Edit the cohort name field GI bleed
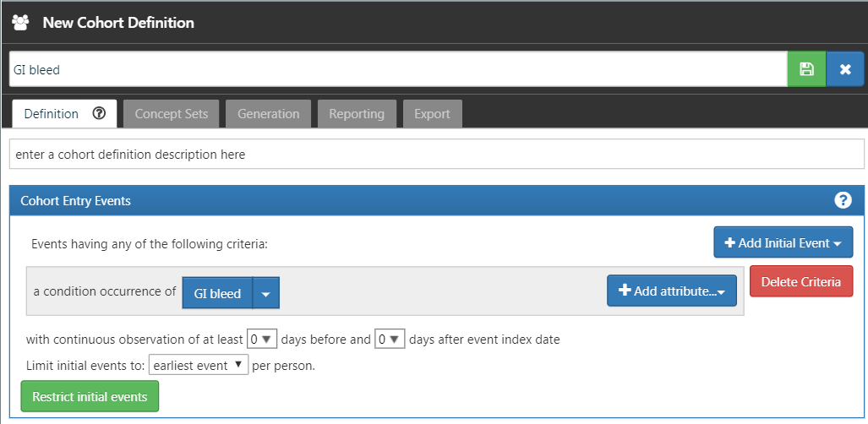 [x=398, y=69]
